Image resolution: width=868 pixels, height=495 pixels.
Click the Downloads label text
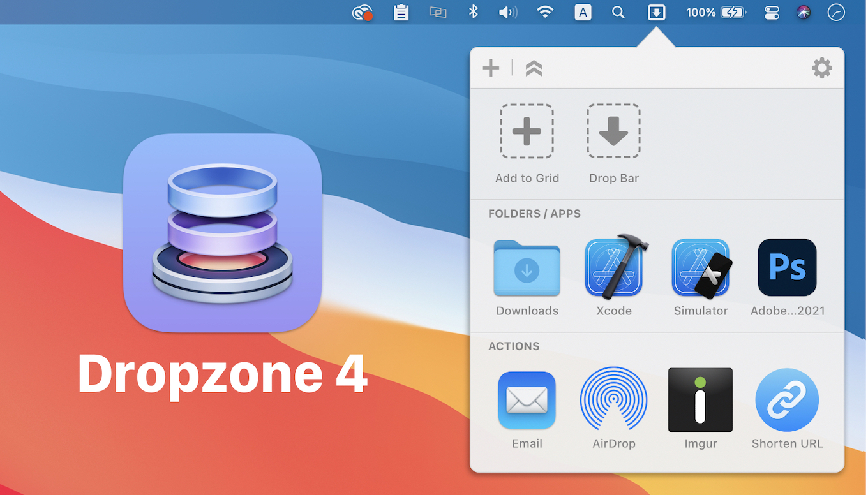tap(527, 311)
